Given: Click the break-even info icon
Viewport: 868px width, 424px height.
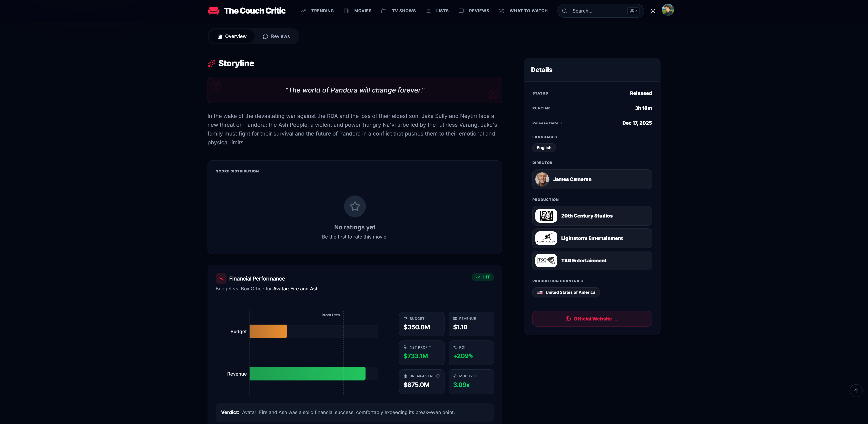Looking at the screenshot, I should click(438, 376).
